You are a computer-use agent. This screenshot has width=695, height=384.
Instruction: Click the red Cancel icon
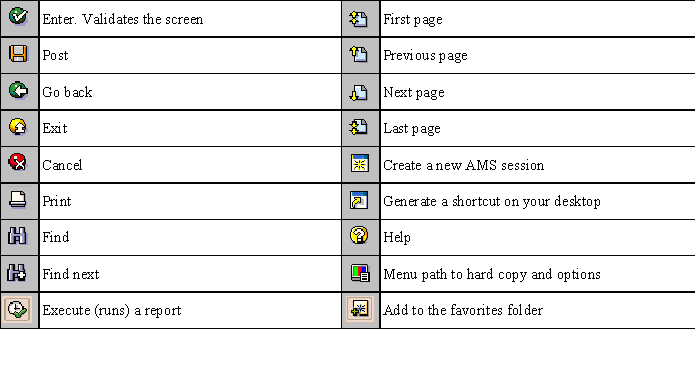click(18, 162)
